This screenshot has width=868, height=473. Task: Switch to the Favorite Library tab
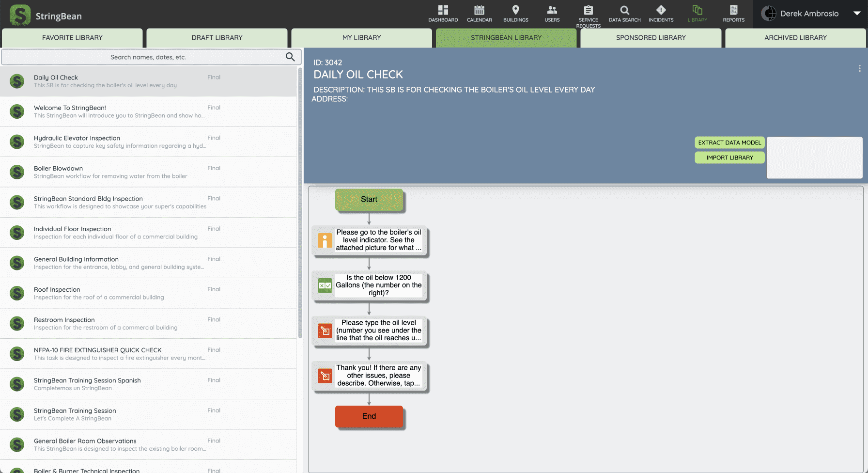point(72,38)
